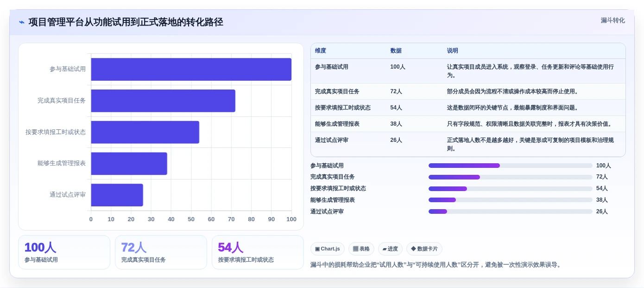644x288 pixels.
Task: Click the 通过试点评审 bar in chart
Action: pos(117,195)
